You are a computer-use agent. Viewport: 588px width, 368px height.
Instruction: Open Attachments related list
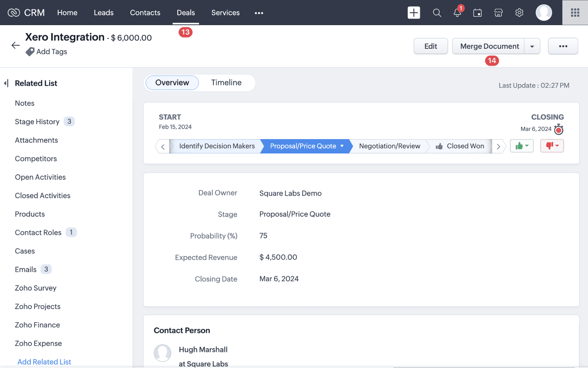tap(36, 140)
